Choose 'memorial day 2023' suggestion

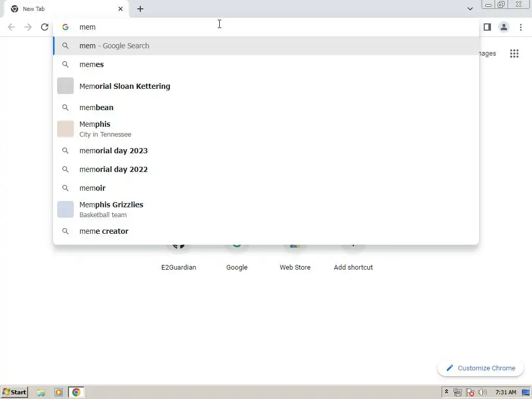(x=266, y=151)
